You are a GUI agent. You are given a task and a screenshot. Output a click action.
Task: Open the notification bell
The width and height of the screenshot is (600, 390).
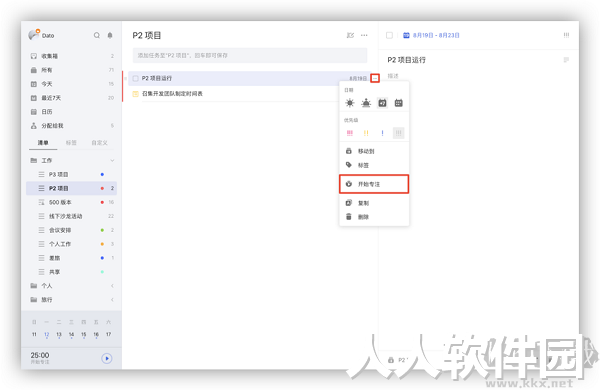110,35
